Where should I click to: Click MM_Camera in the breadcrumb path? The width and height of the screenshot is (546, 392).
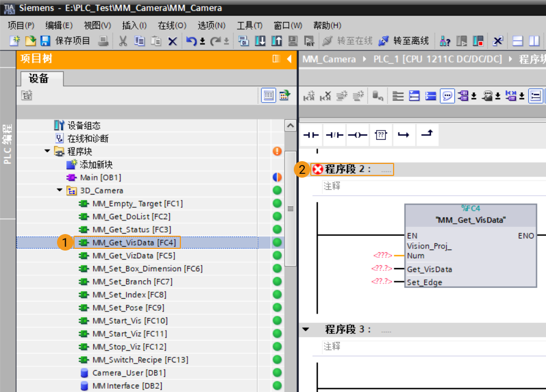pos(329,59)
